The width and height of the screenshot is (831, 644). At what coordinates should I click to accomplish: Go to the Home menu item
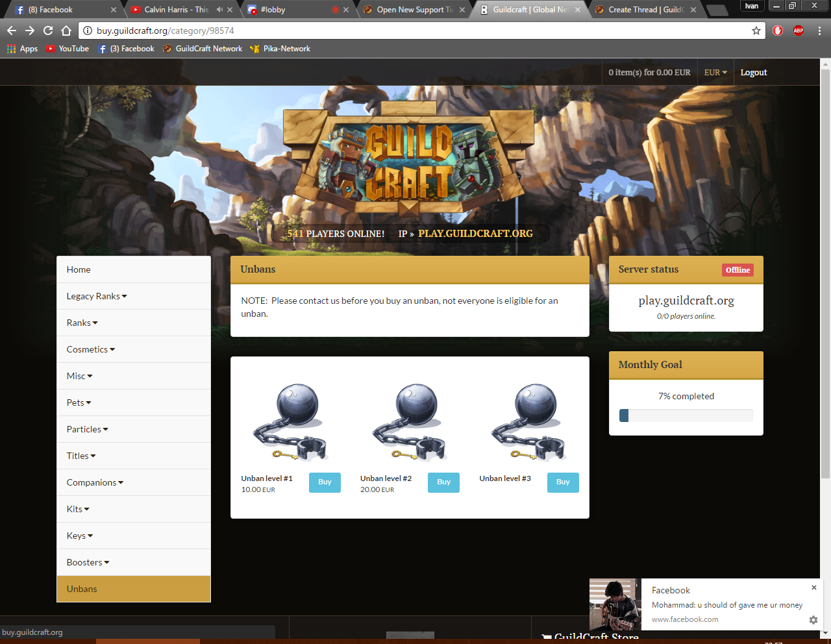134,269
